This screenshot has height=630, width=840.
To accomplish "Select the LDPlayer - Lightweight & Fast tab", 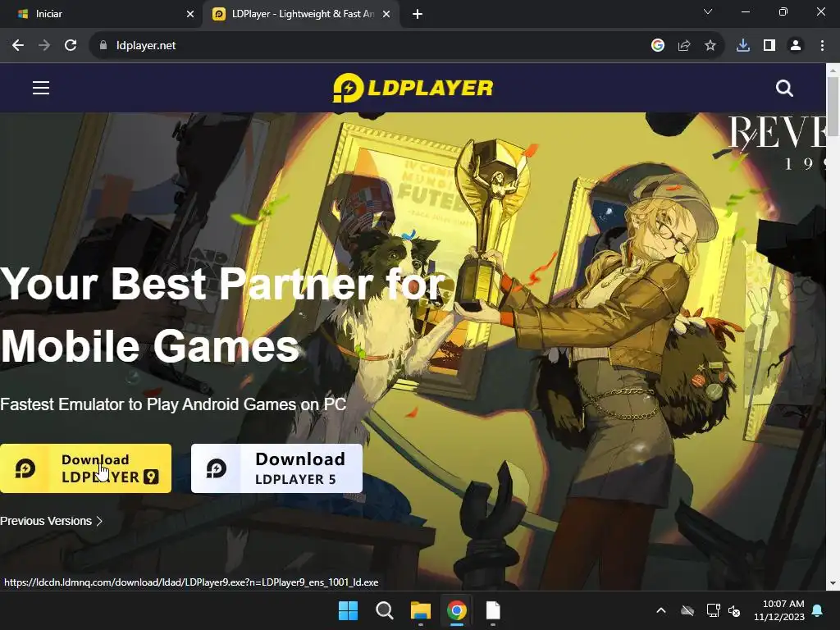I will point(301,15).
